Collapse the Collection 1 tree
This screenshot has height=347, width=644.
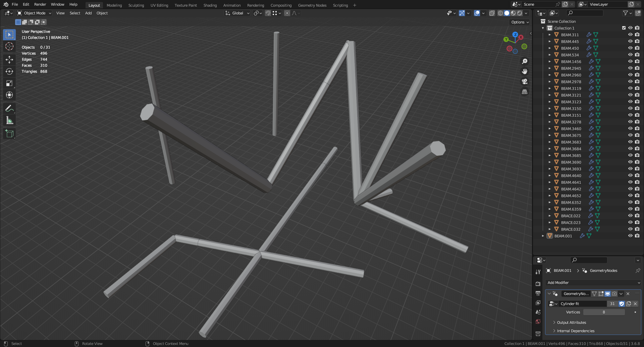543,28
